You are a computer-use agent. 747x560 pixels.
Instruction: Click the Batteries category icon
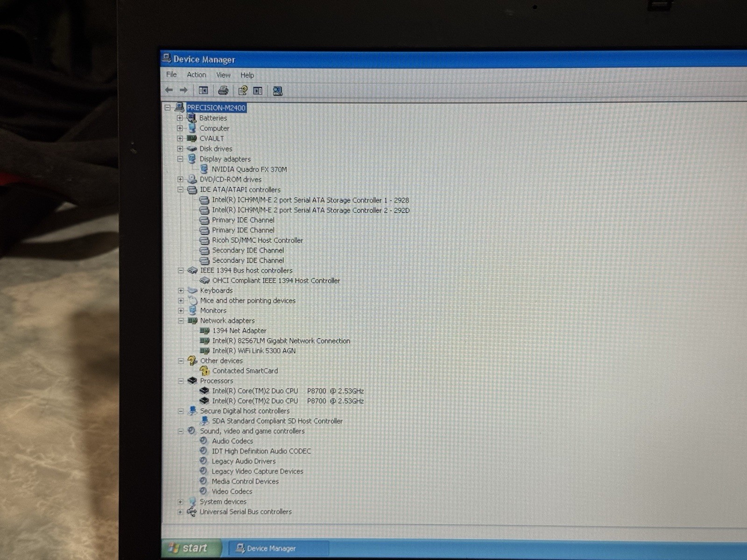(191, 118)
